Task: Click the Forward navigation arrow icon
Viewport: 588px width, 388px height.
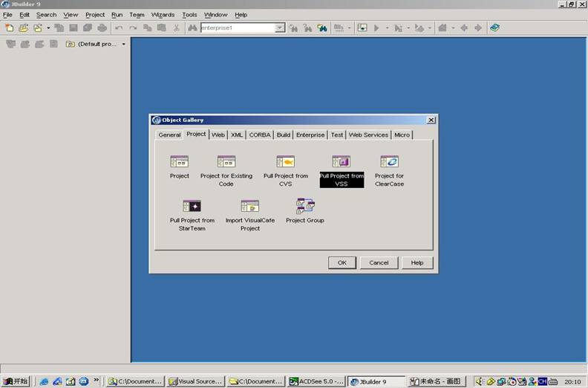Action: pos(478,28)
